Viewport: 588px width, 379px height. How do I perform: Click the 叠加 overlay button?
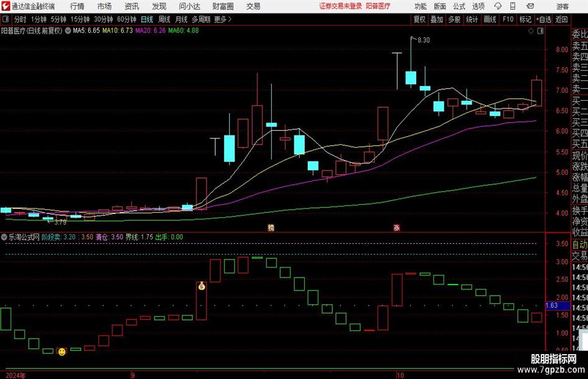[x=437, y=19]
